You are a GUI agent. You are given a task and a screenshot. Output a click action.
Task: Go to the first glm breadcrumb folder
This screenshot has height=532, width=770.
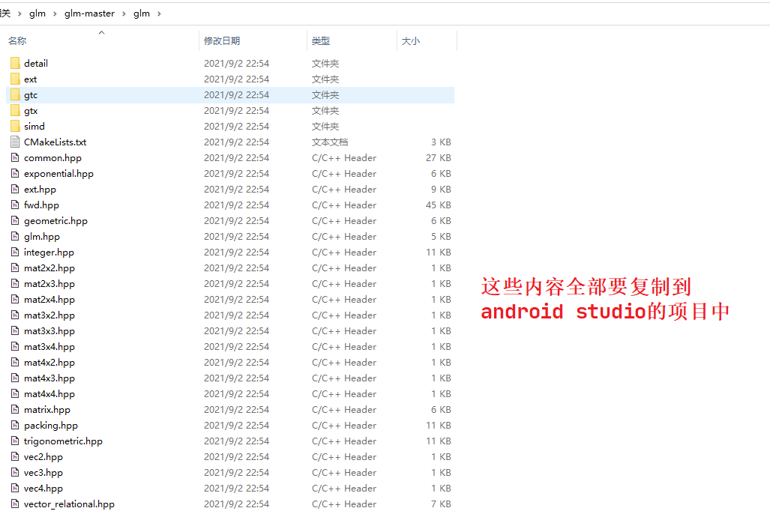pyautogui.click(x=37, y=13)
